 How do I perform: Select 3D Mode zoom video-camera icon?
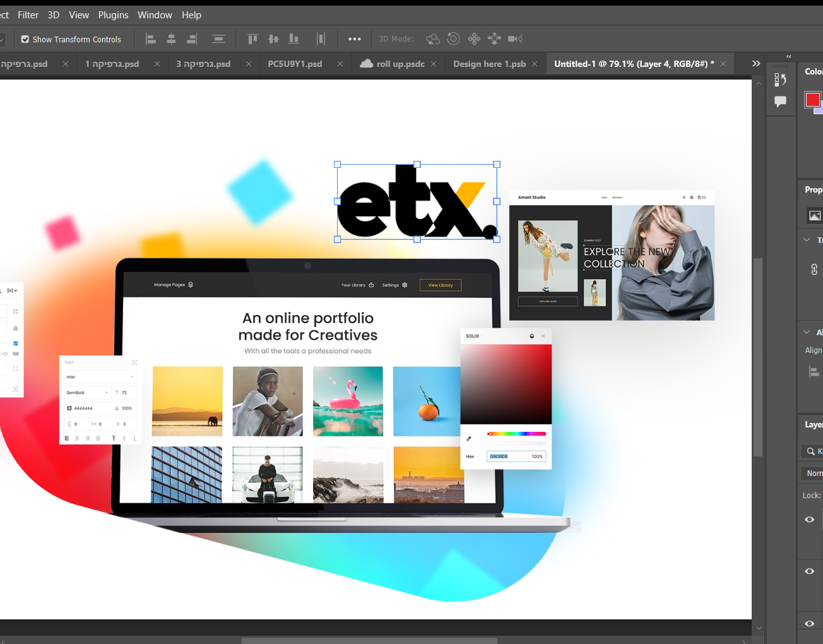click(x=515, y=39)
